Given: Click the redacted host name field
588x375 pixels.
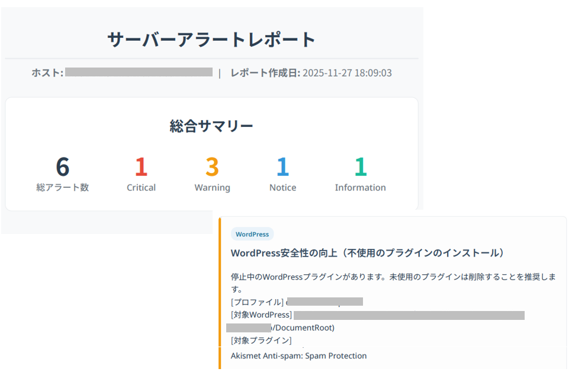Looking at the screenshot, I should point(139,72).
